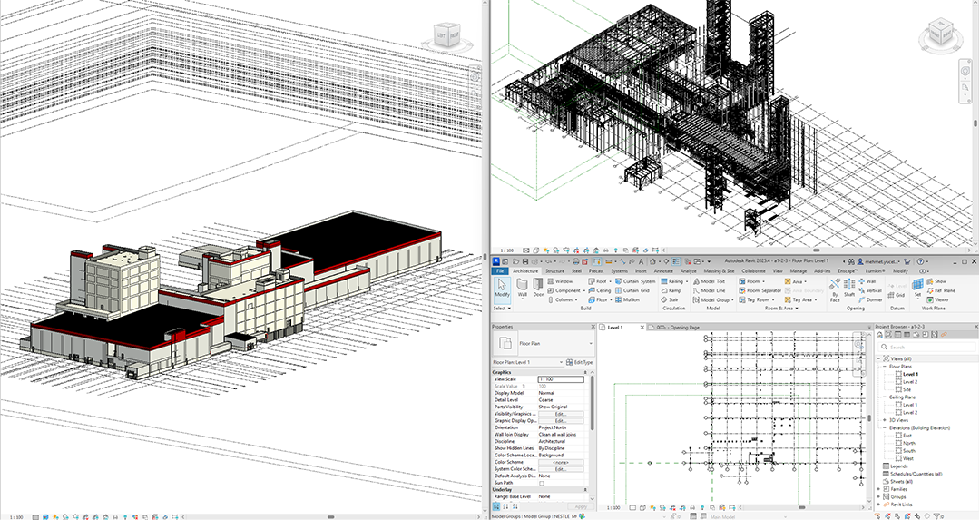Click Edit Type in Properties panel
The height and width of the screenshot is (520, 980).
(579, 362)
